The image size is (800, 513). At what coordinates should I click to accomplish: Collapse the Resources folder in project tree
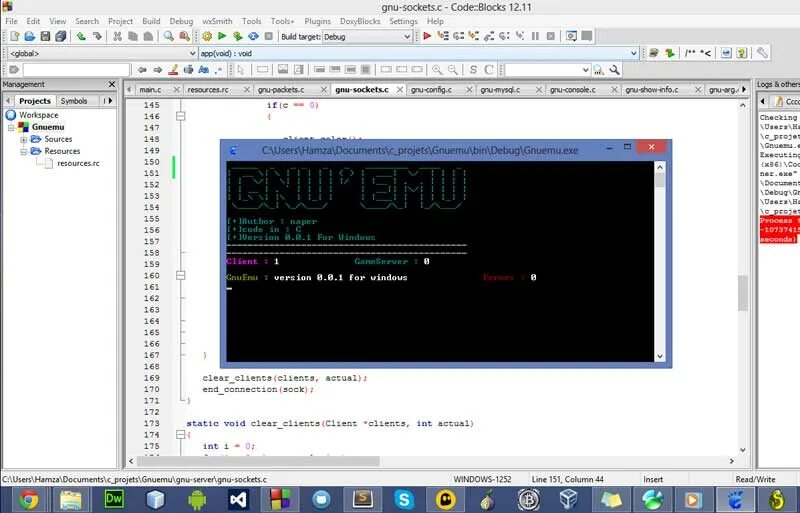[x=23, y=152]
